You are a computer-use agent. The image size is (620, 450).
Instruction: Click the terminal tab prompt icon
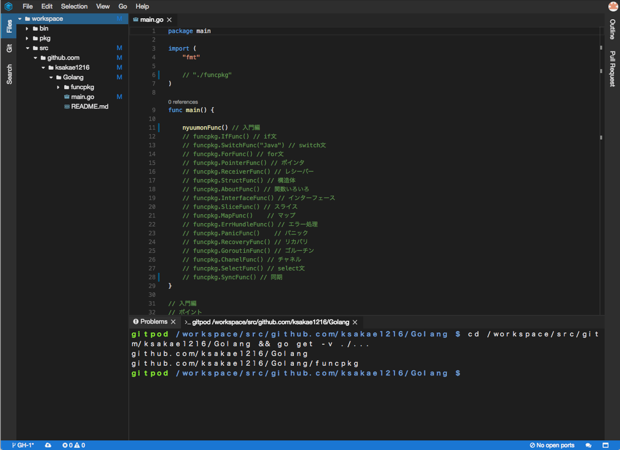187,322
